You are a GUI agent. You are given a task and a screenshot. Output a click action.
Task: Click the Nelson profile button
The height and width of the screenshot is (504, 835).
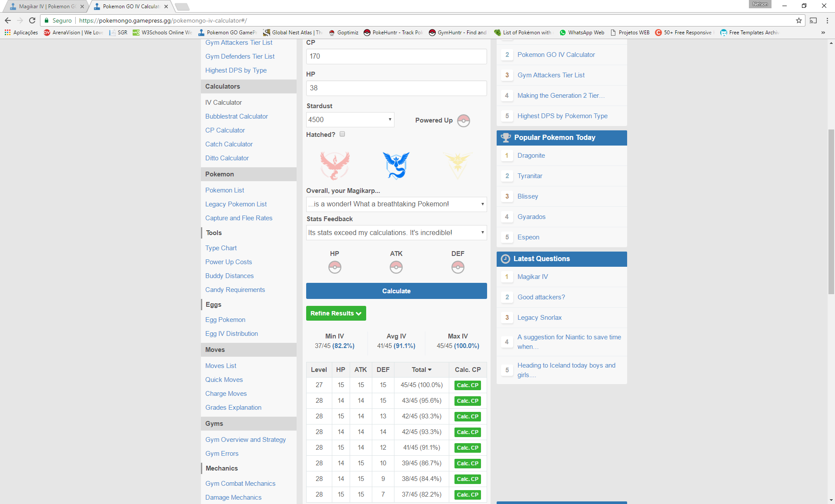click(x=760, y=4)
